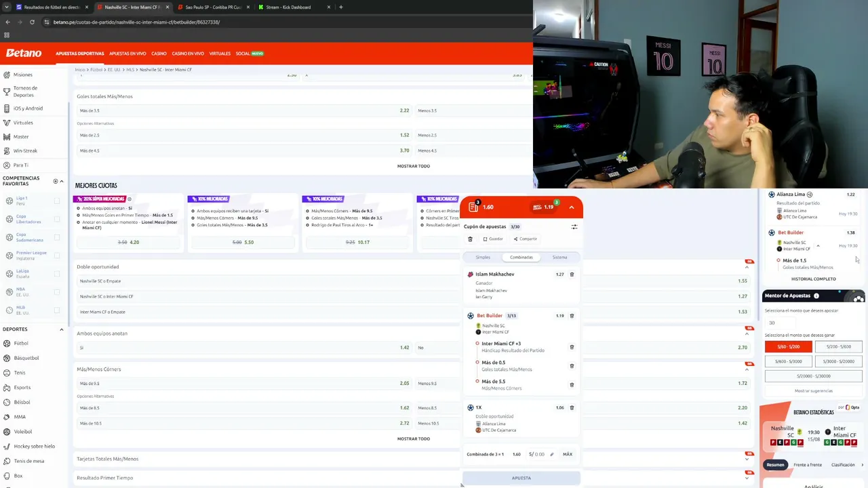
Task: Expand the Resultado Primer Tiempo market
Action: pyautogui.click(x=747, y=478)
